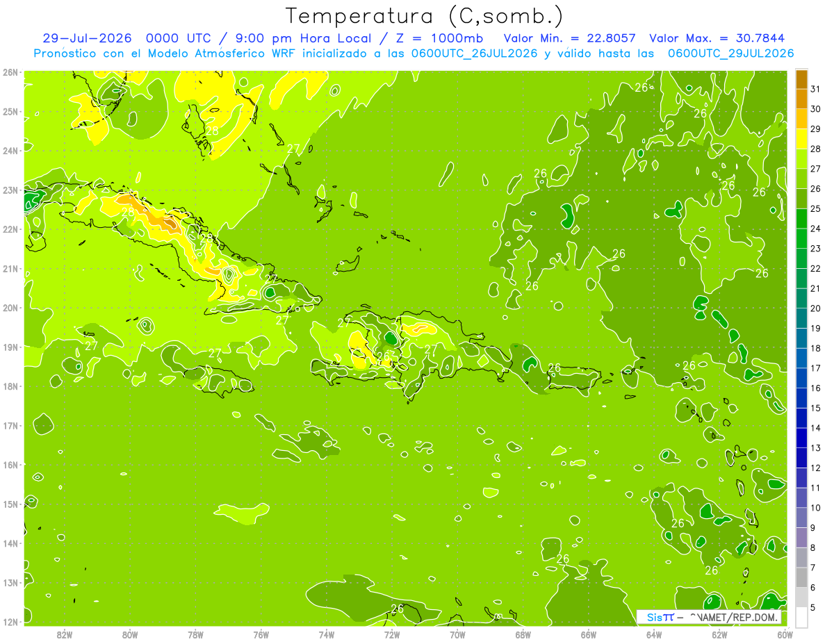The width and height of the screenshot is (834, 644).
Task: Click the '74W' longitude label
Action: click(326, 634)
